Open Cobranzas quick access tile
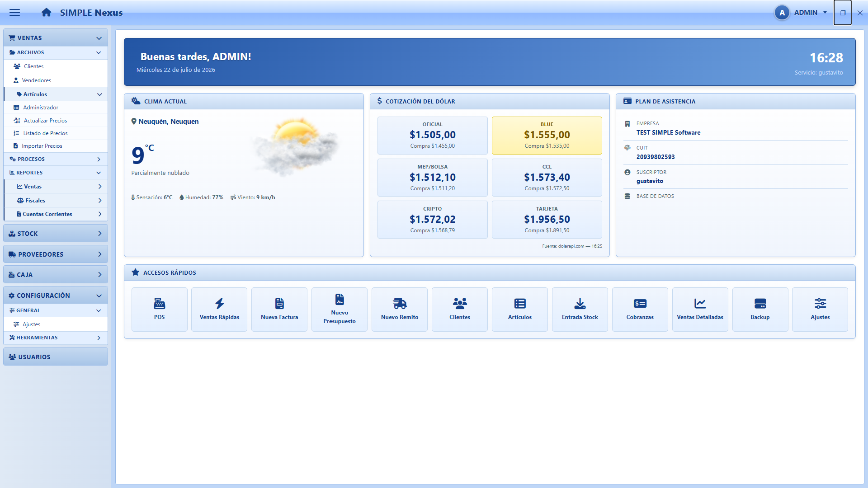The width and height of the screenshot is (868, 488). pos(640,310)
